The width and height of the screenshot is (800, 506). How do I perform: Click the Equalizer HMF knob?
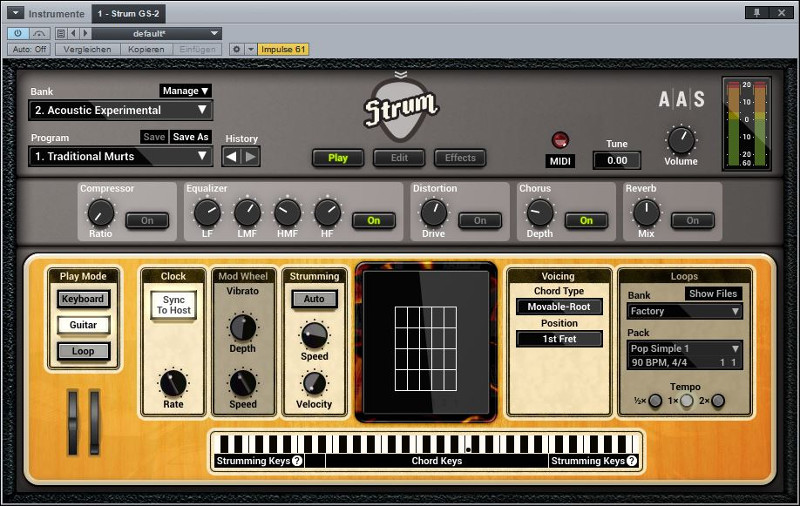pos(287,213)
